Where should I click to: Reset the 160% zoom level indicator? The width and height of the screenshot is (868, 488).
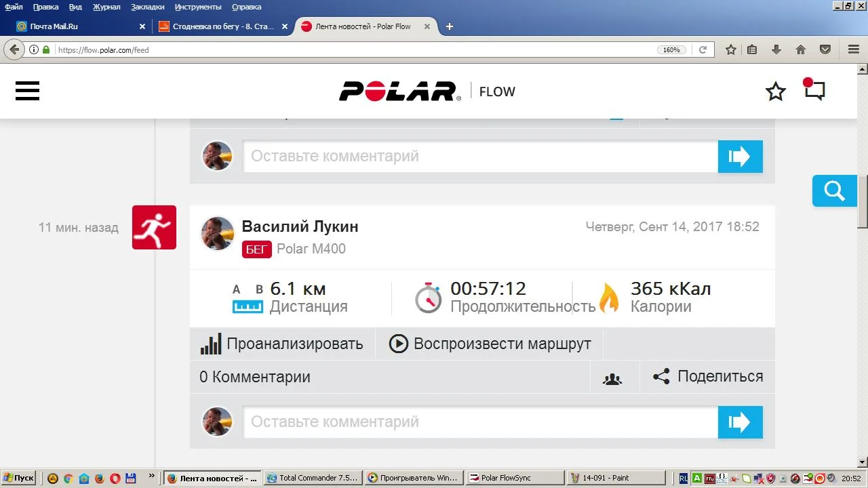coord(671,49)
